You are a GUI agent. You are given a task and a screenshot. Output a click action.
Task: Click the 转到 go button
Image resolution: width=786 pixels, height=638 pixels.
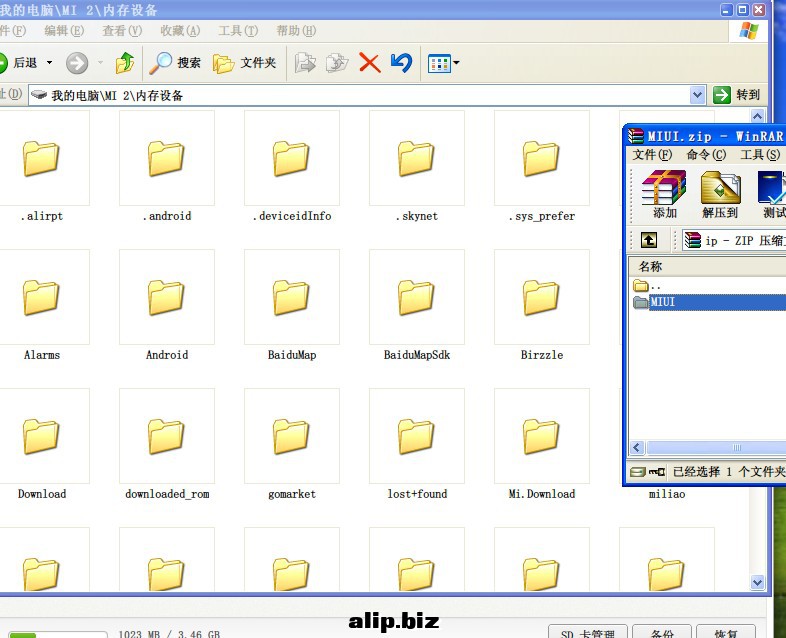736,95
